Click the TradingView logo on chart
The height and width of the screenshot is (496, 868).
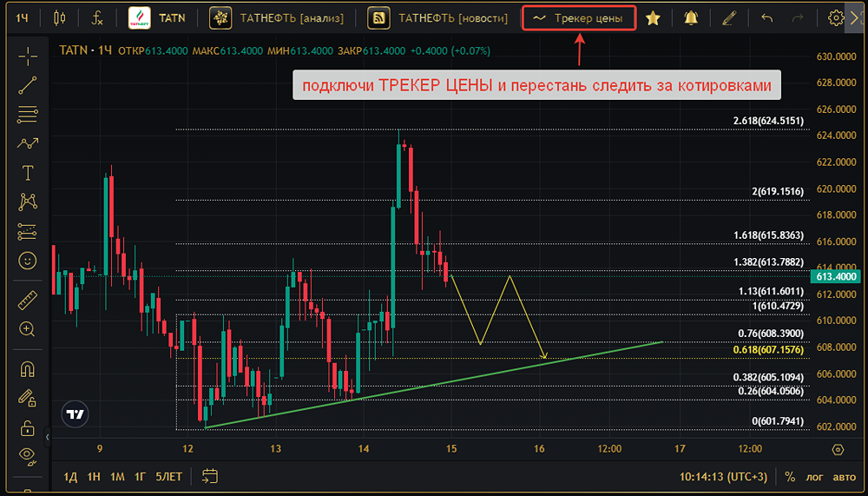pyautogui.click(x=75, y=414)
